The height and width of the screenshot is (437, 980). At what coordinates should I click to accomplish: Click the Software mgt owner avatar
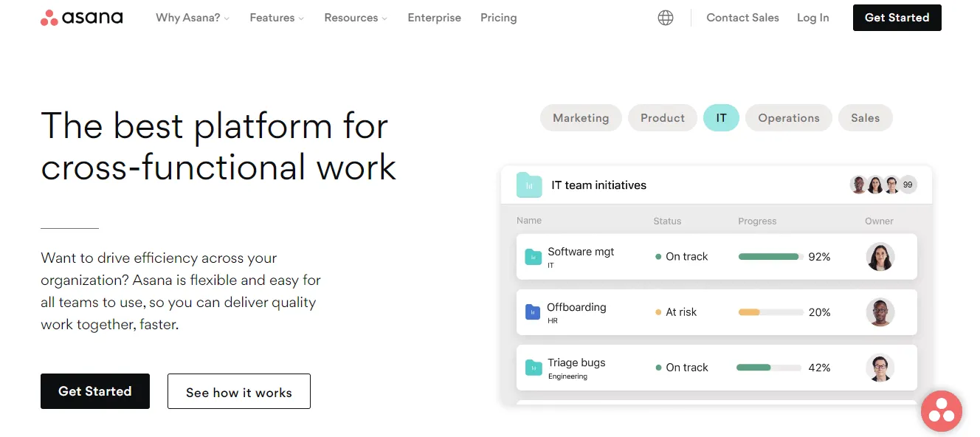tap(880, 257)
